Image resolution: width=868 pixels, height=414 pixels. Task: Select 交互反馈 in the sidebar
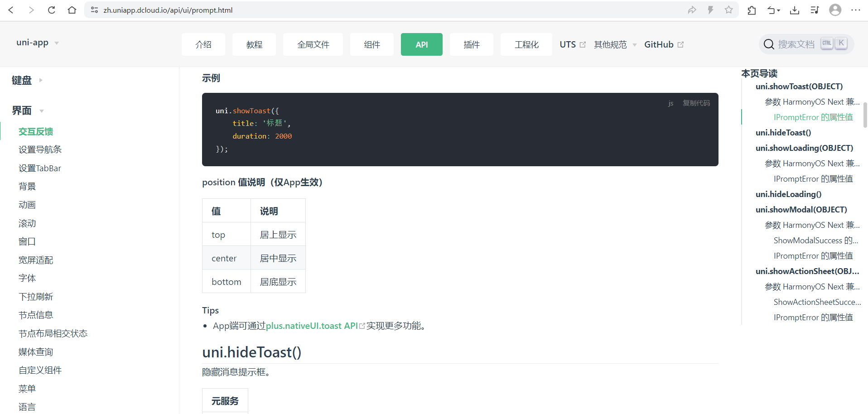[x=36, y=131]
